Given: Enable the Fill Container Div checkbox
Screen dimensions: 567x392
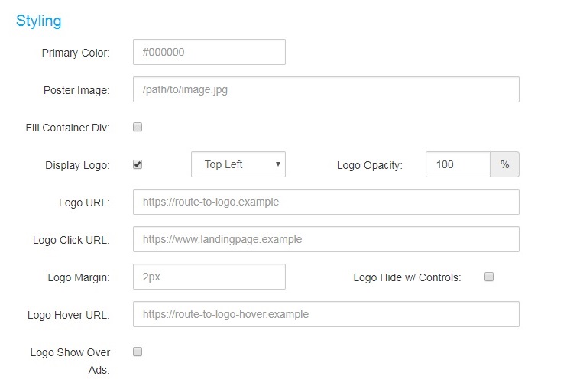Looking at the screenshot, I should click(x=138, y=127).
